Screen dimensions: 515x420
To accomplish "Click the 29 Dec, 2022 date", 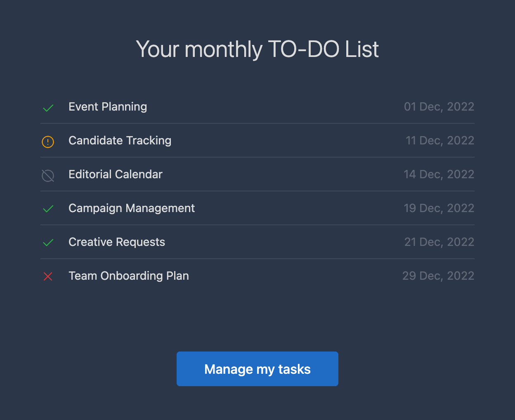I will pos(438,276).
